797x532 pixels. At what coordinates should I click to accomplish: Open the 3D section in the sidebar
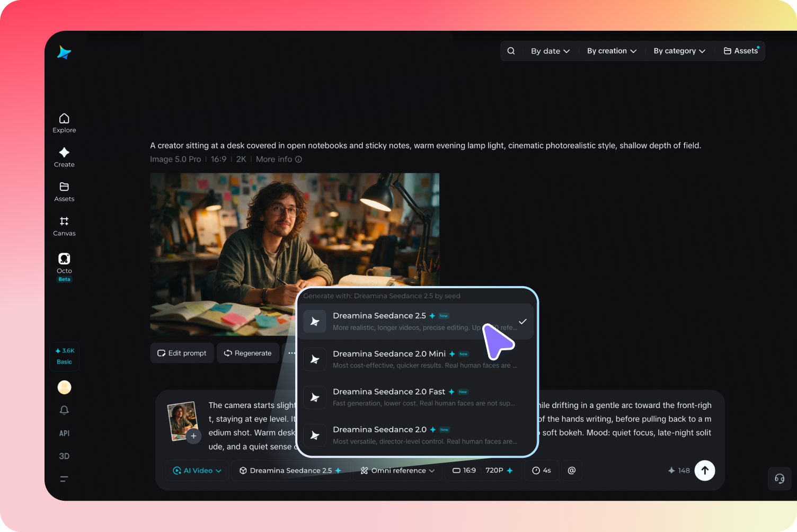(x=64, y=456)
